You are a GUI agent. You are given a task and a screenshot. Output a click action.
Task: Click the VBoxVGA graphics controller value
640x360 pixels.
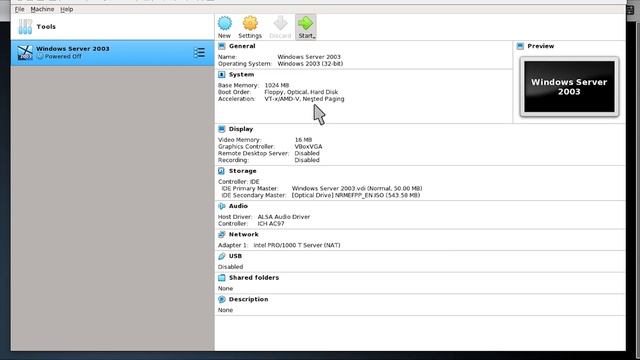[x=308, y=147]
